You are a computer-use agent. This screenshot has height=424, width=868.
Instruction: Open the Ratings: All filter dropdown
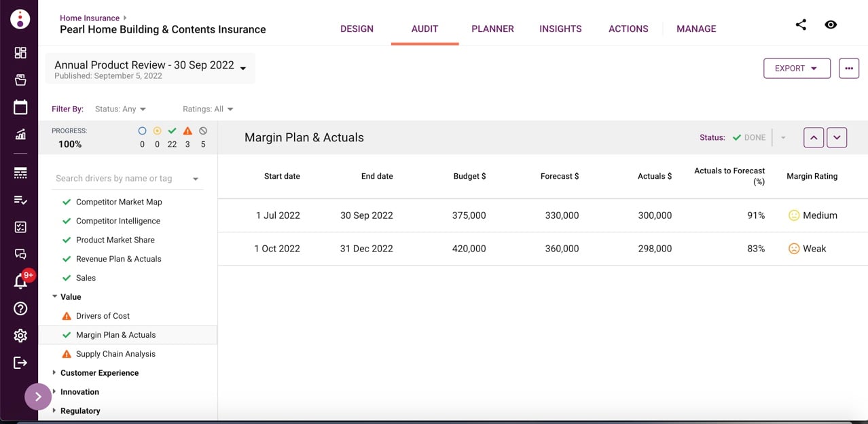pos(206,109)
